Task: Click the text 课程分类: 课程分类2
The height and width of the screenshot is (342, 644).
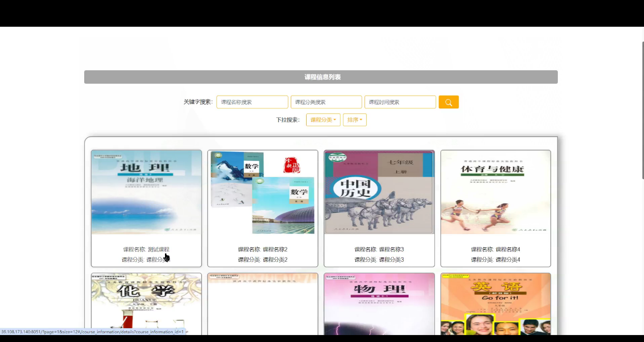Action: (x=263, y=259)
